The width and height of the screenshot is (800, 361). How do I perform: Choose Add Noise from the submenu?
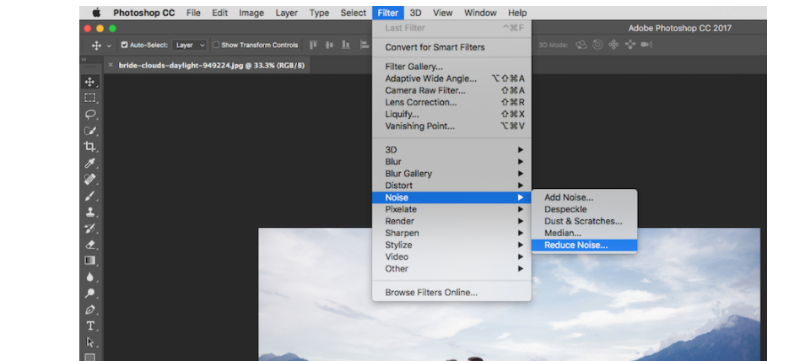pos(584,197)
